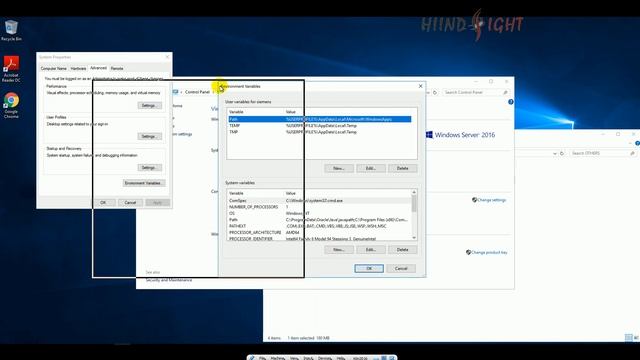Select the Advanced tab
The height and width of the screenshot is (360, 640).
[98, 68]
